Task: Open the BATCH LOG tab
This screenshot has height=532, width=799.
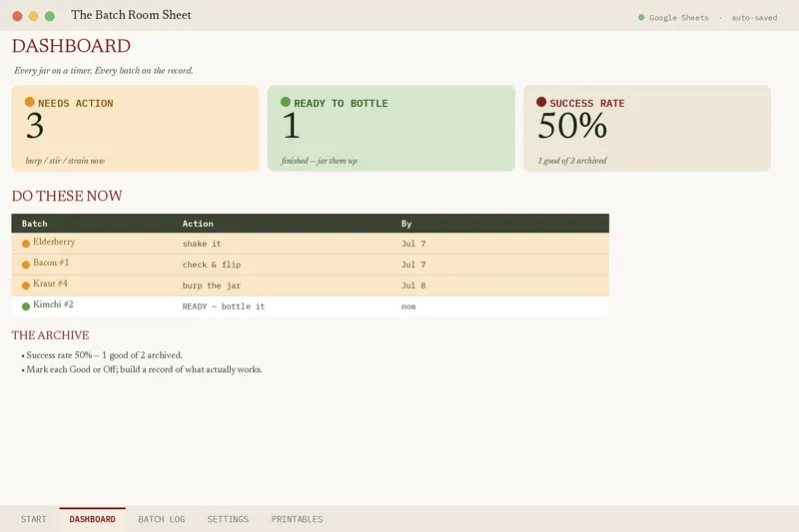Action: click(162, 519)
